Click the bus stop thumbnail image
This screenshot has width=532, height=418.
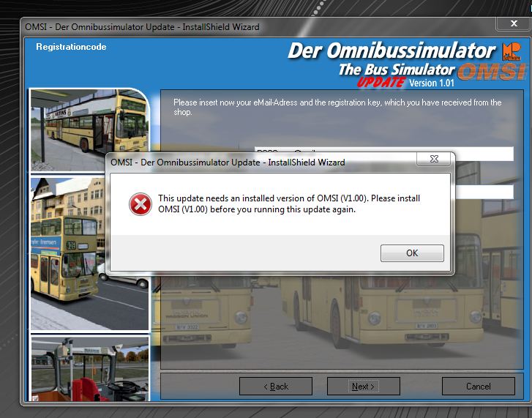[89, 130]
